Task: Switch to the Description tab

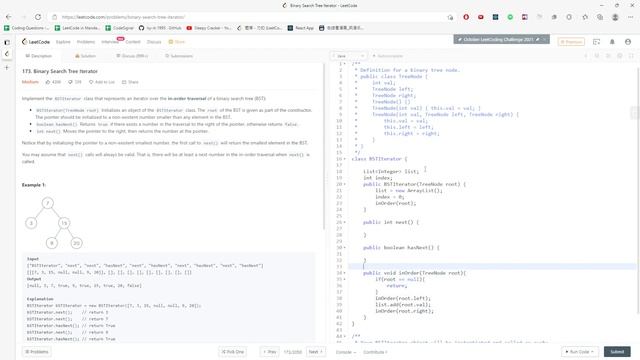Action: [x=39, y=56]
